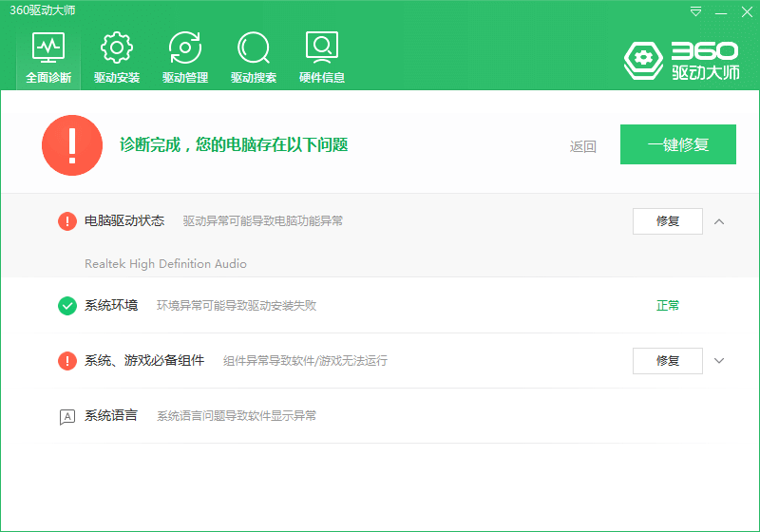Click 修复 button for 电脑驱动状态

click(667, 221)
